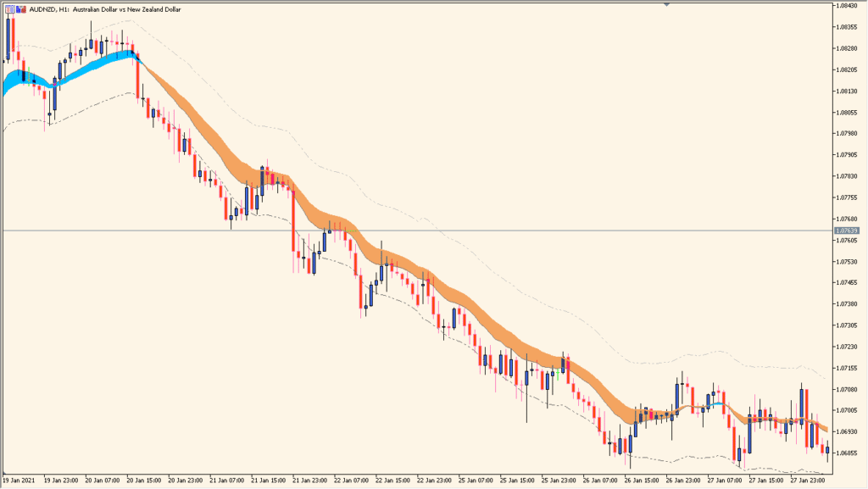Click the AUDNZD, H1 chart title text
Image resolution: width=868 pixels, height=489 pixels.
click(104, 9)
